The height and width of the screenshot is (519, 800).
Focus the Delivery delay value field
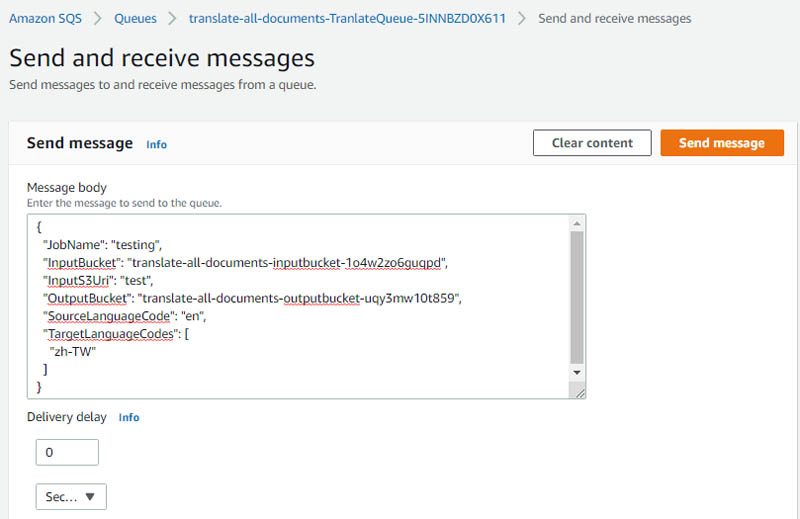tap(67, 452)
